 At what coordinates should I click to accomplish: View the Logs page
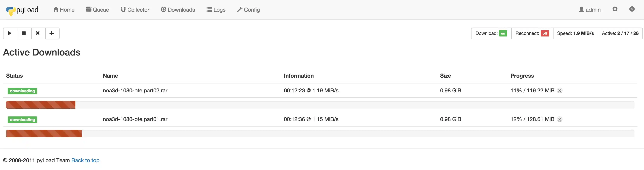point(216,10)
